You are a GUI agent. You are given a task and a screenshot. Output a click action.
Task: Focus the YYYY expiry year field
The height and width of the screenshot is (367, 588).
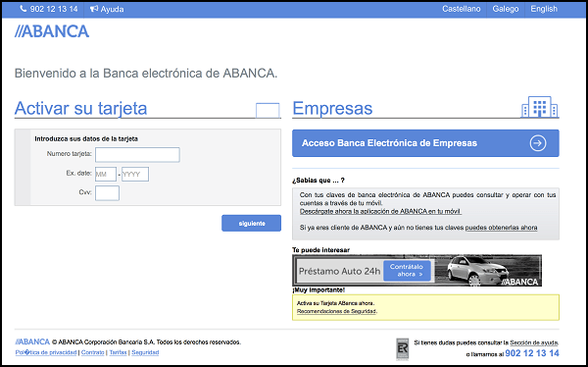coord(135,175)
